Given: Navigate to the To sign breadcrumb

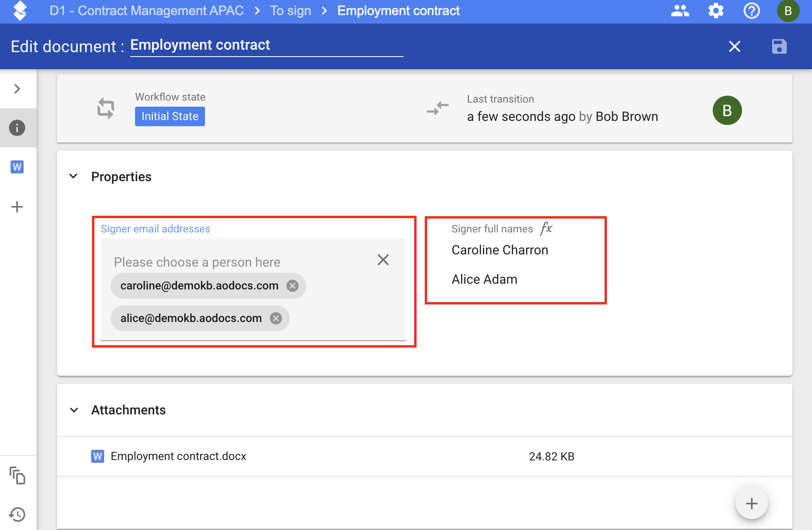Looking at the screenshot, I should 290,11.
